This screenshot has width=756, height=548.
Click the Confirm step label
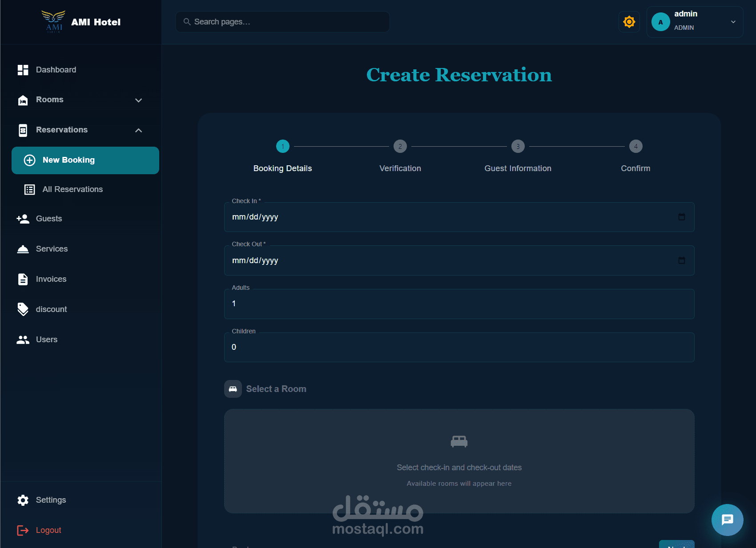636,168
